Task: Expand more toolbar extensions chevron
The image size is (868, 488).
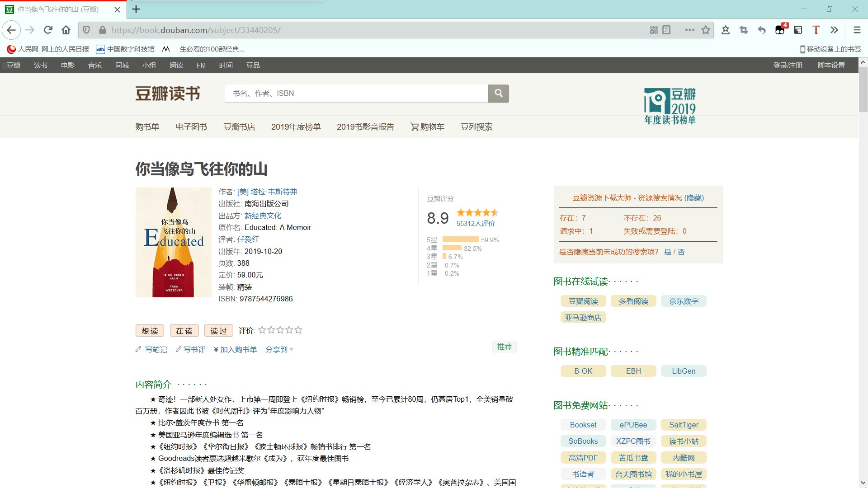Action: (x=834, y=30)
